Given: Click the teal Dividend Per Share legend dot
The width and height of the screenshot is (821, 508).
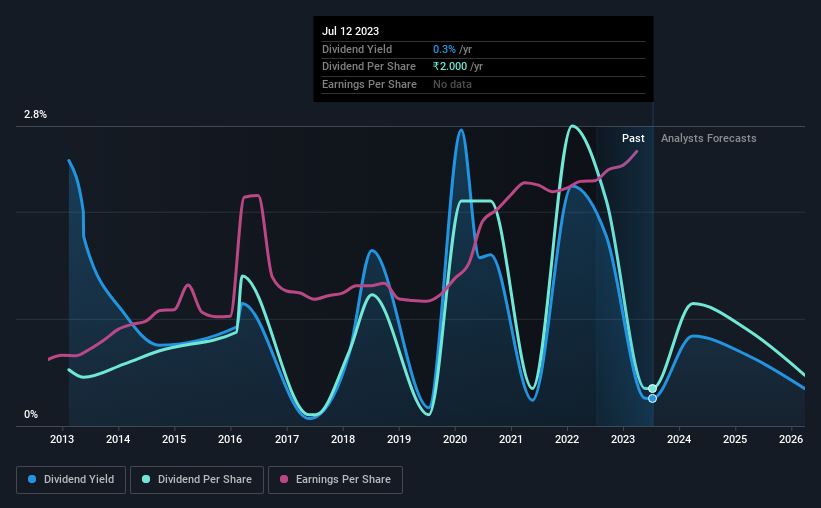Looking at the screenshot, I should 146,479.
